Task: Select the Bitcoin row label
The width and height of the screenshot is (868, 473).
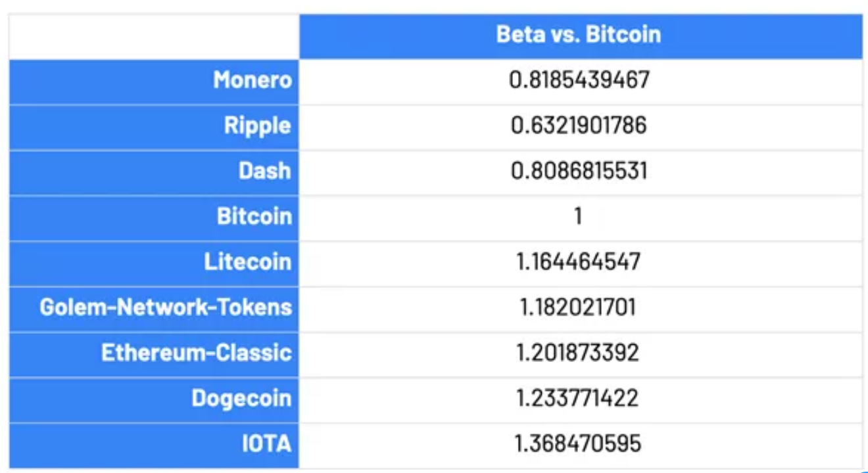Action: (x=254, y=216)
